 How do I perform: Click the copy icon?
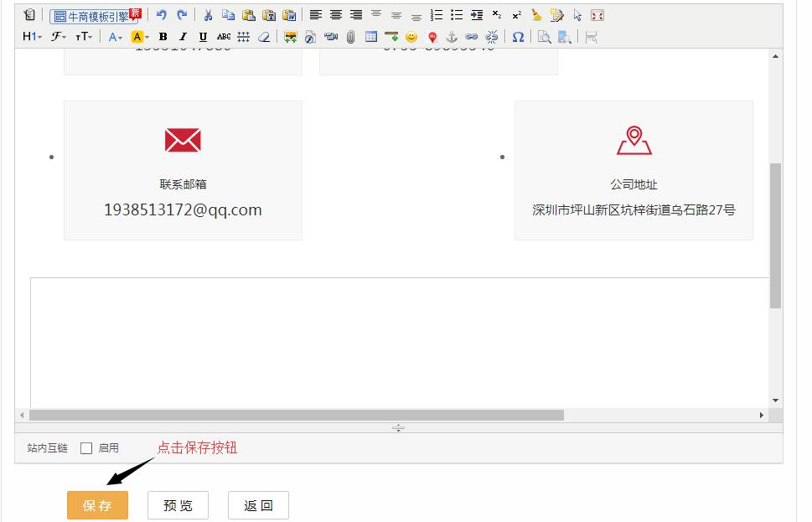point(229,15)
